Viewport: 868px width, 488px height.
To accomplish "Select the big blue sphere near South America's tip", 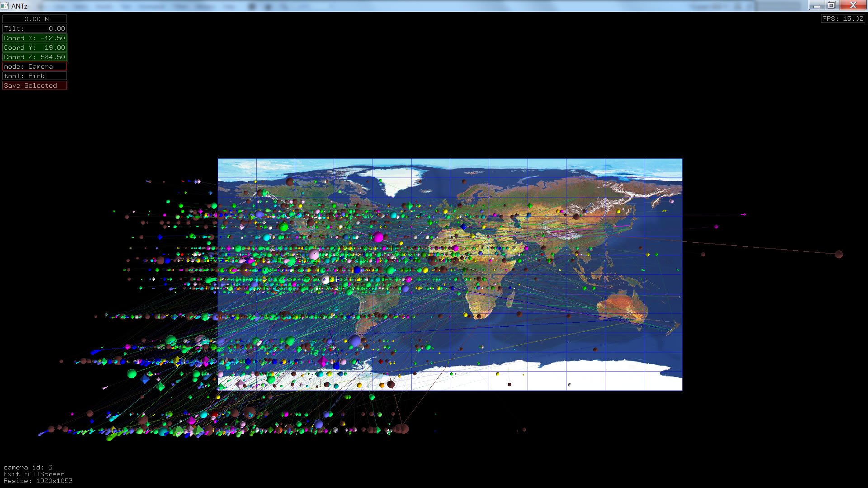I will click(x=355, y=341).
